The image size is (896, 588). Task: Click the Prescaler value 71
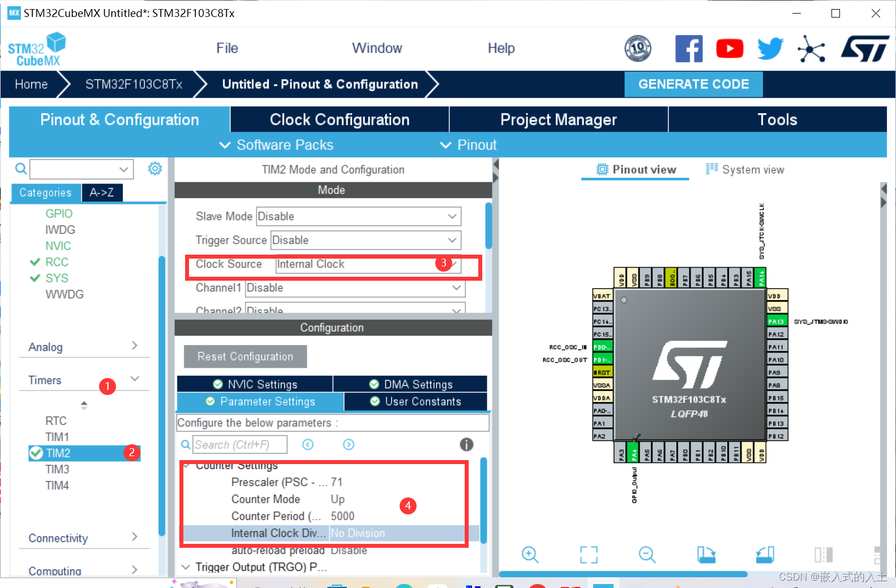tap(337, 482)
